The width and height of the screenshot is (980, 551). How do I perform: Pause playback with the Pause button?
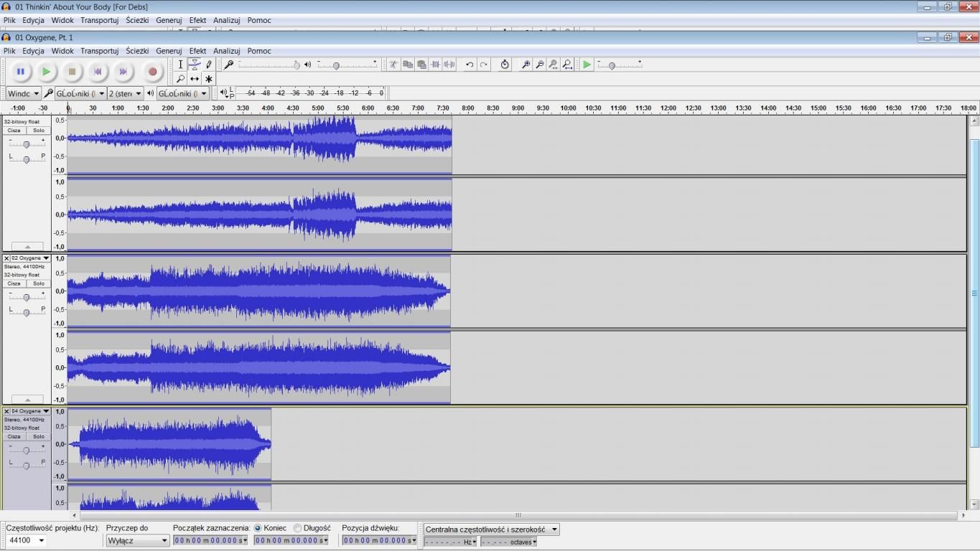pyautogui.click(x=21, y=72)
